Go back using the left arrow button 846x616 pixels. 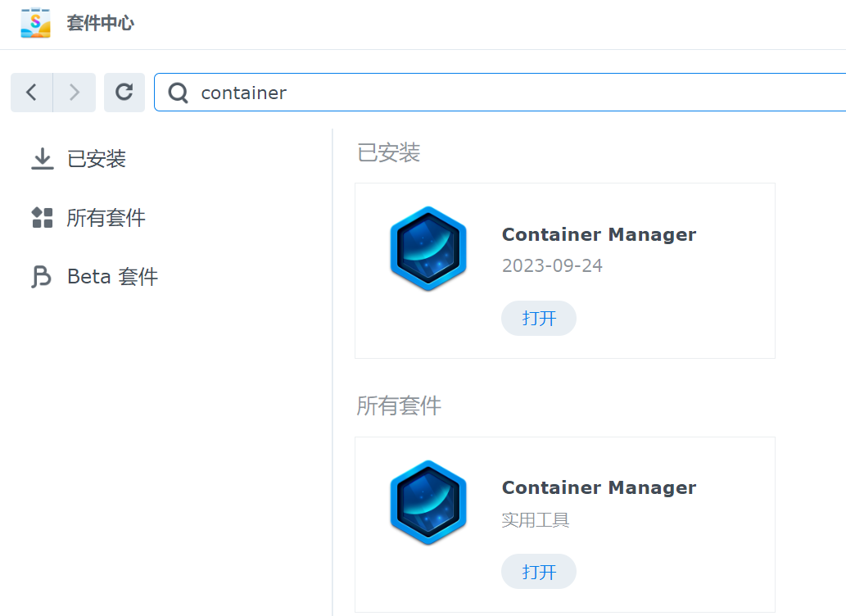pyautogui.click(x=32, y=93)
